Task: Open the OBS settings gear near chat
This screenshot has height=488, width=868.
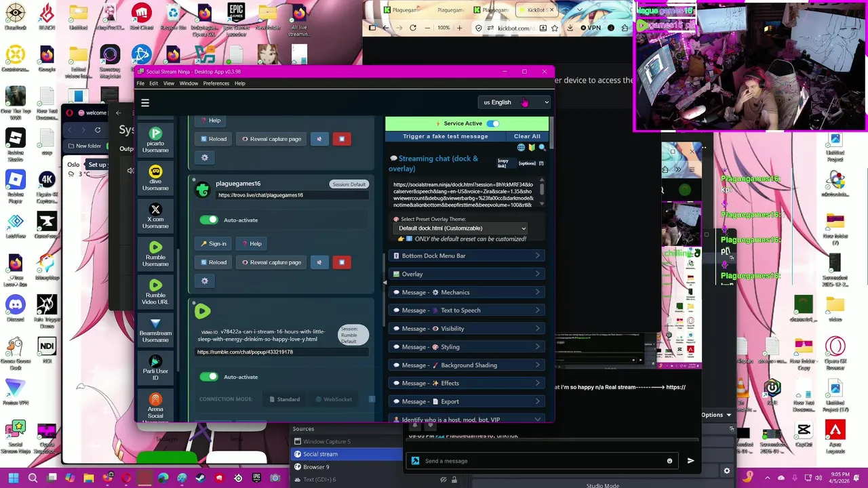Action: (727, 471)
